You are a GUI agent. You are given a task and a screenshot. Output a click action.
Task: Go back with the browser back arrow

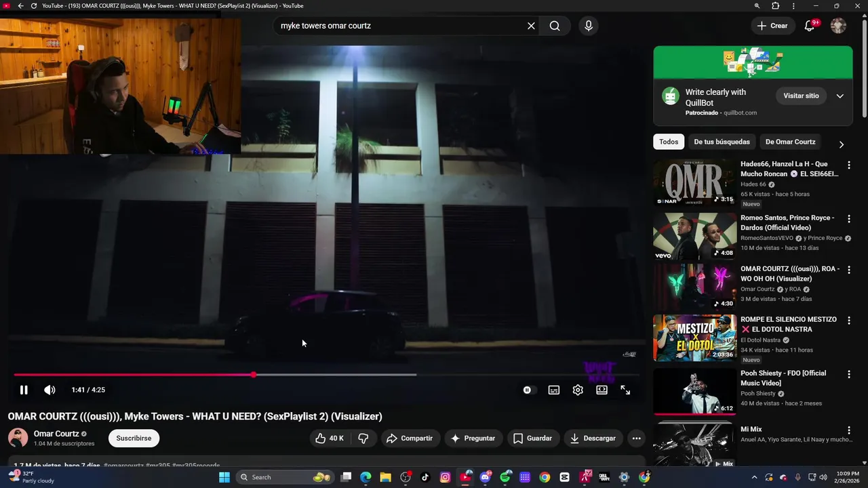20,5
